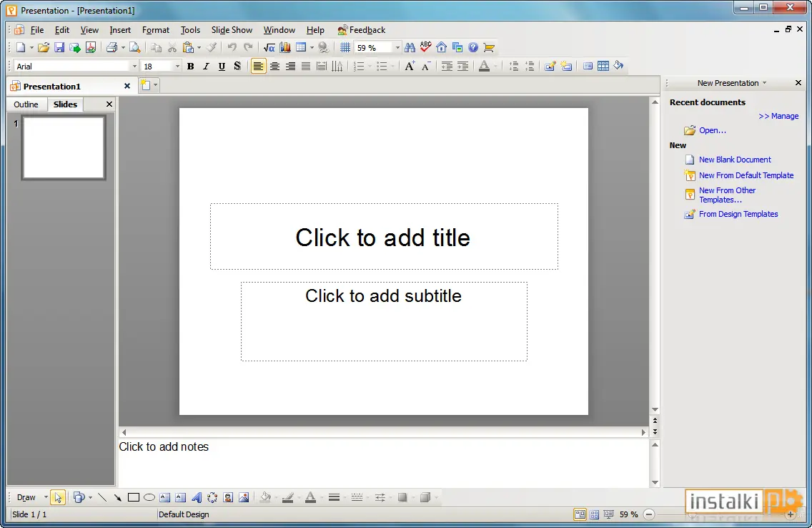Click the zoom out minus button in status bar
Viewport: 812px width, 528px height.
click(x=649, y=514)
